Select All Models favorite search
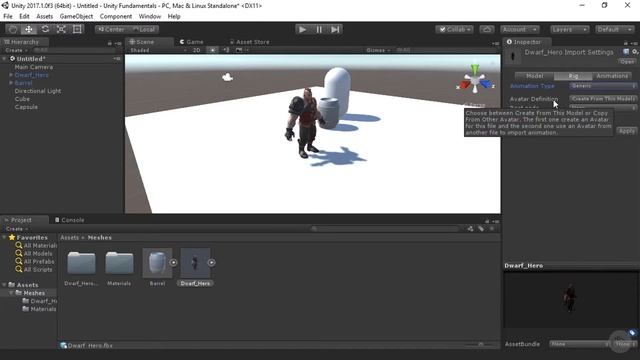 pos(34,253)
